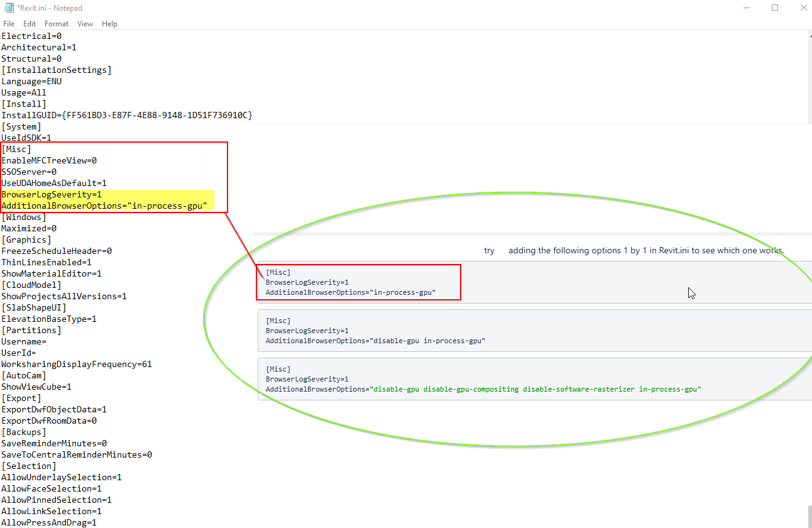
Task: Open the Edit menu
Action: pos(29,23)
